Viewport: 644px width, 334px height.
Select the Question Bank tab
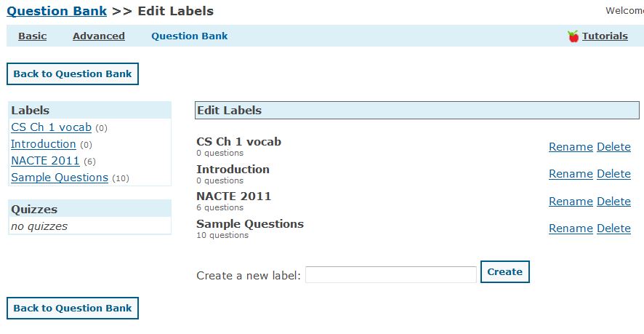tap(189, 36)
